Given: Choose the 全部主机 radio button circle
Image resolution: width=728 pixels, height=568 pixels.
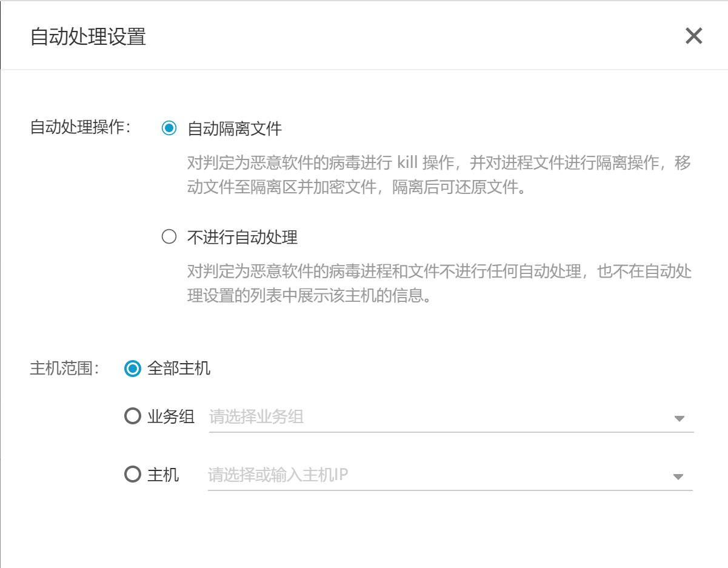Looking at the screenshot, I should [x=132, y=369].
